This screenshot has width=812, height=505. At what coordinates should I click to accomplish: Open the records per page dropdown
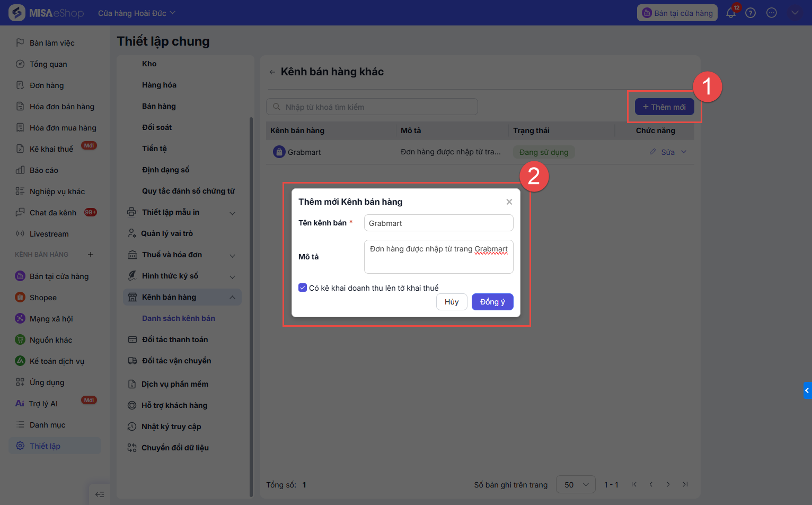tap(576, 484)
